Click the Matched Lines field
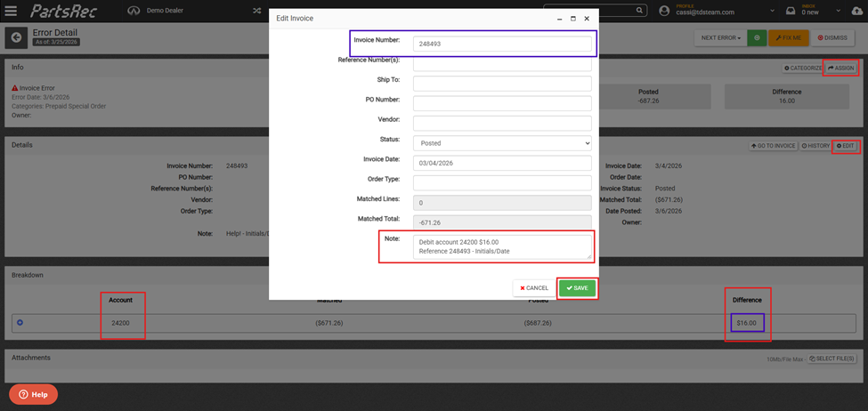The image size is (868, 411). pyautogui.click(x=502, y=203)
